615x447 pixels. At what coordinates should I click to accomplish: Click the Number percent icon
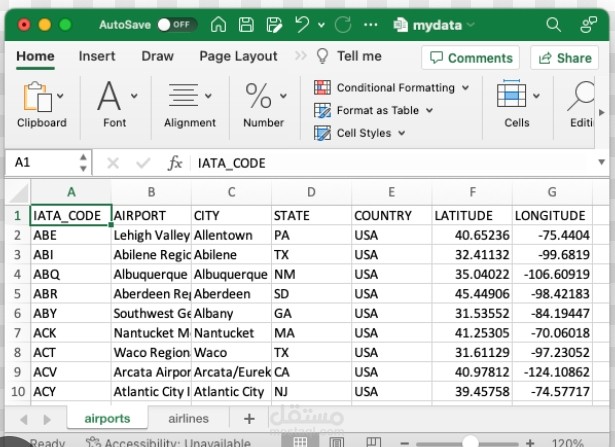point(258,96)
